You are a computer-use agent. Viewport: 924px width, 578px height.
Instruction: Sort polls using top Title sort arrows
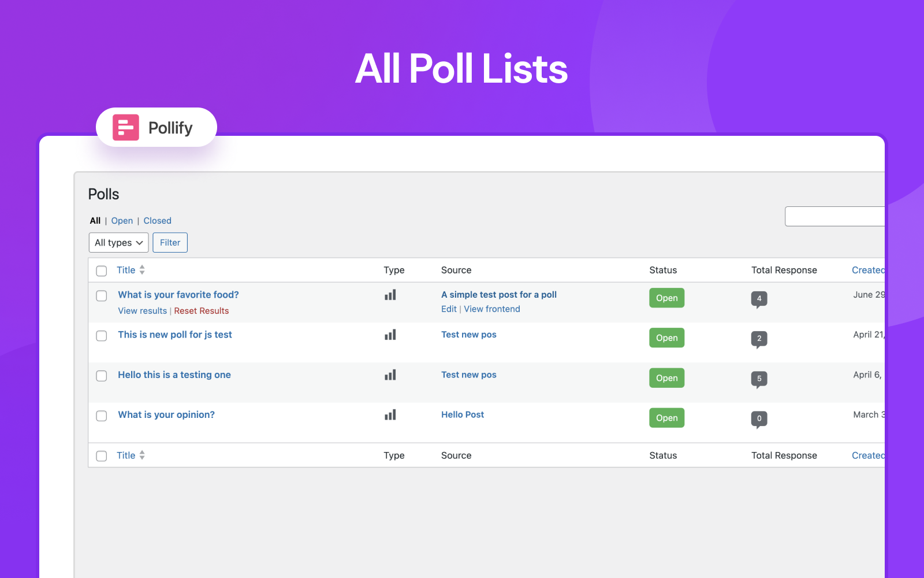point(142,270)
